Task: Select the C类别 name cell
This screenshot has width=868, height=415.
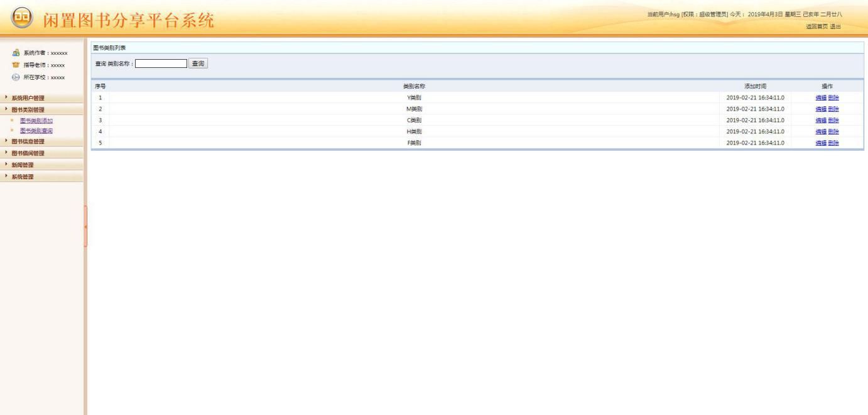Action: 414,120
